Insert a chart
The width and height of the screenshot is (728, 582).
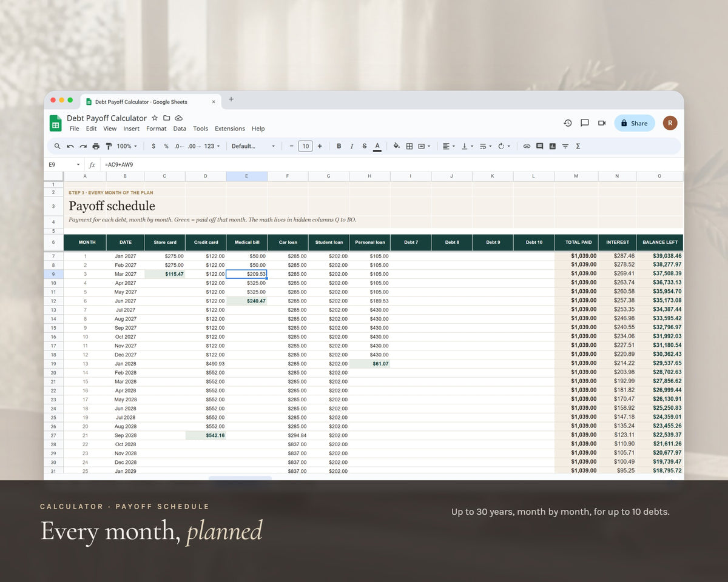click(553, 146)
